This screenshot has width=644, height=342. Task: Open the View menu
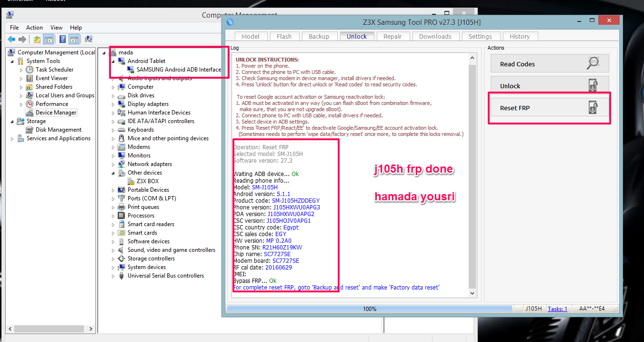[x=56, y=28]
